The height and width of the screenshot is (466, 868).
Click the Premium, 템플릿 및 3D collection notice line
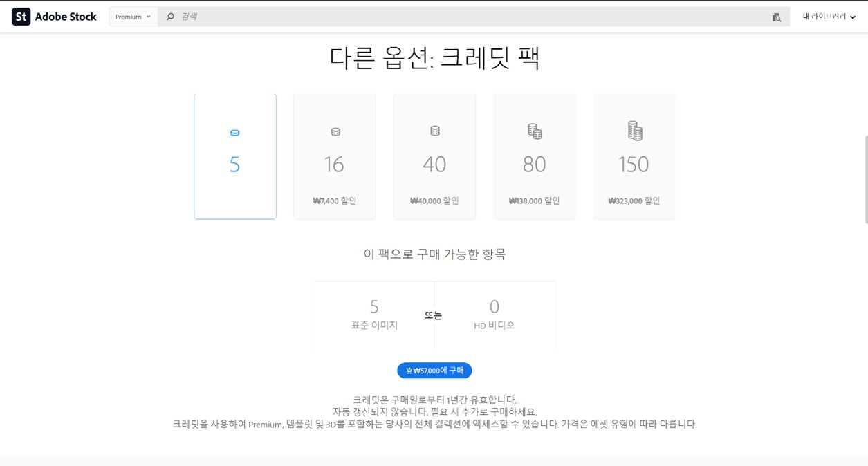pyautogui.click(x=434, y=424)
